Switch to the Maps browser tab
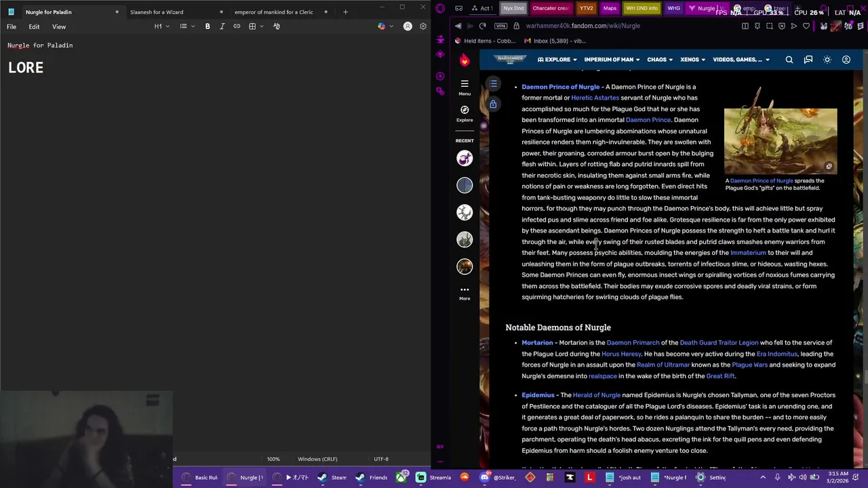This screenshot has height=488, width=868. [x=610, y=8]
